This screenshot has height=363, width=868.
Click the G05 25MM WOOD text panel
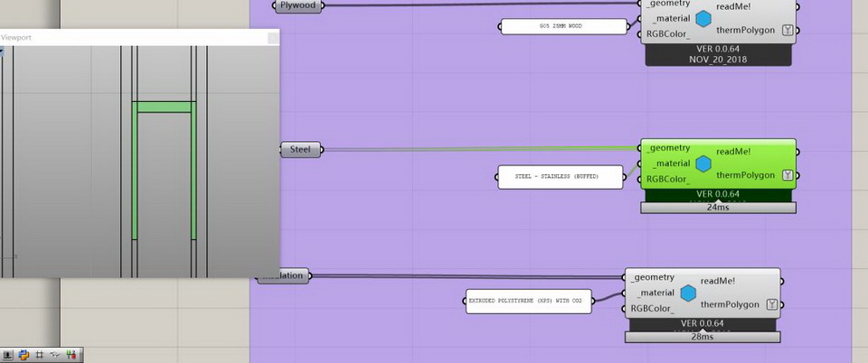[x=563, y=27]
